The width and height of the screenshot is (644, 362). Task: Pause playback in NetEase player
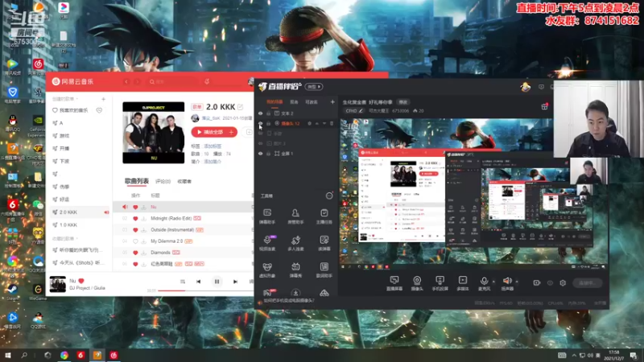tap(217, 282)
